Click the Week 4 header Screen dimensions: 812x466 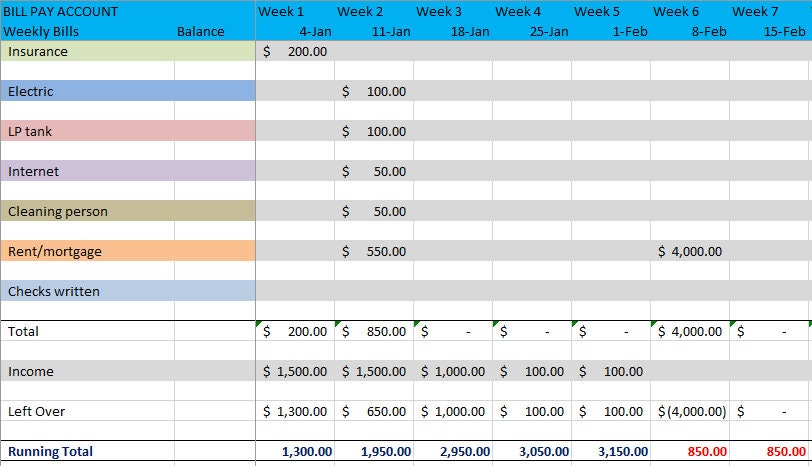click(518, 11)
